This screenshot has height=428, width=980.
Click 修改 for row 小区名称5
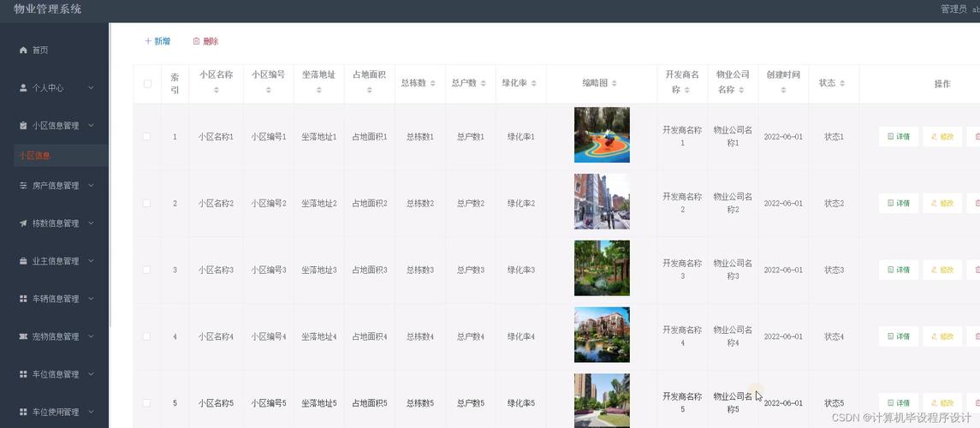pos(942,403)
